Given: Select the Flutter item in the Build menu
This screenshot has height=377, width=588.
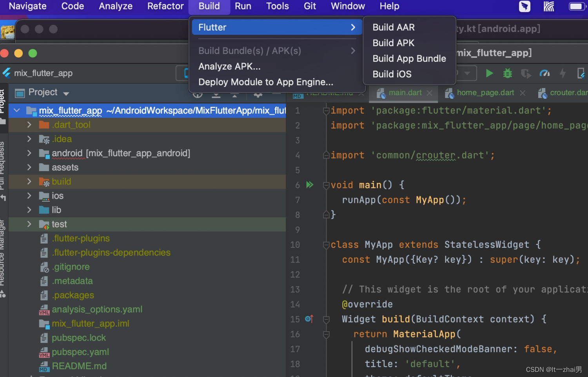Looking at the screenshot, I should tap(276, 27).
